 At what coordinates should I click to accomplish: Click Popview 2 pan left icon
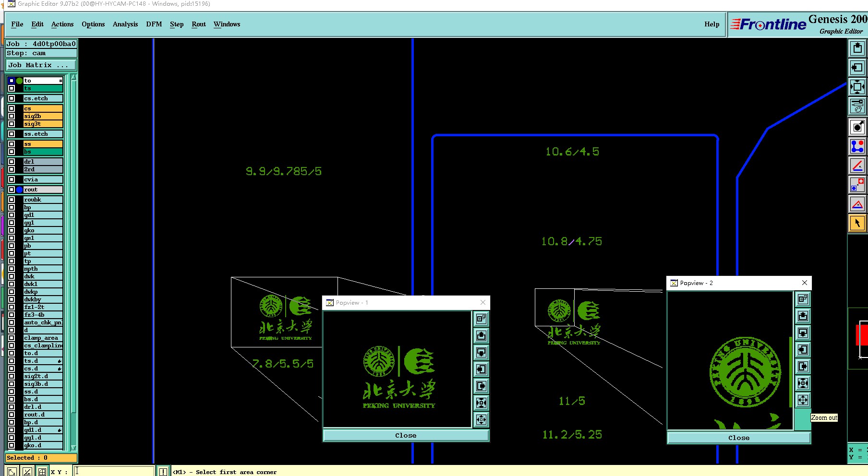pyautogui.click(x=803, y=350)
